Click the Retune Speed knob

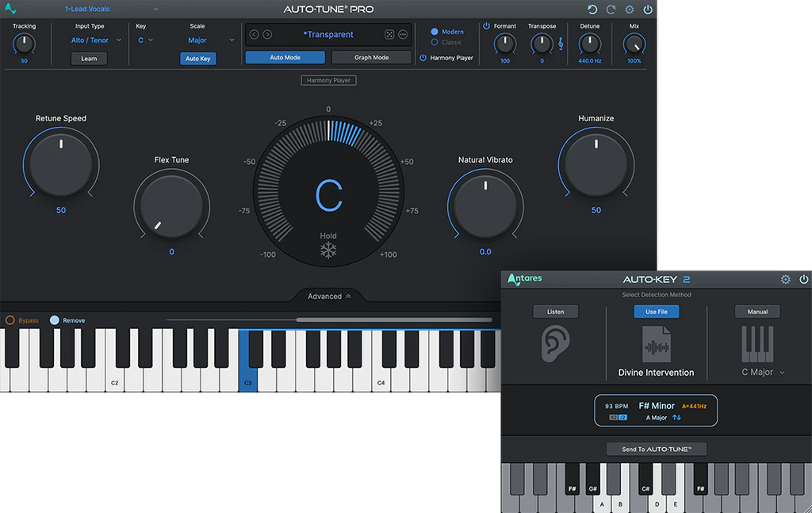pos(61,165)
